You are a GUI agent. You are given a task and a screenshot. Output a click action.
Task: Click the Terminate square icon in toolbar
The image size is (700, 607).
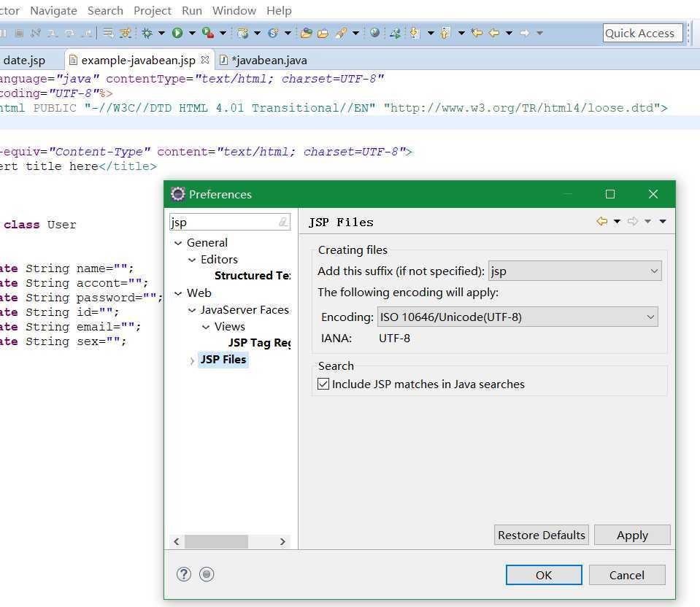point(19,33)
